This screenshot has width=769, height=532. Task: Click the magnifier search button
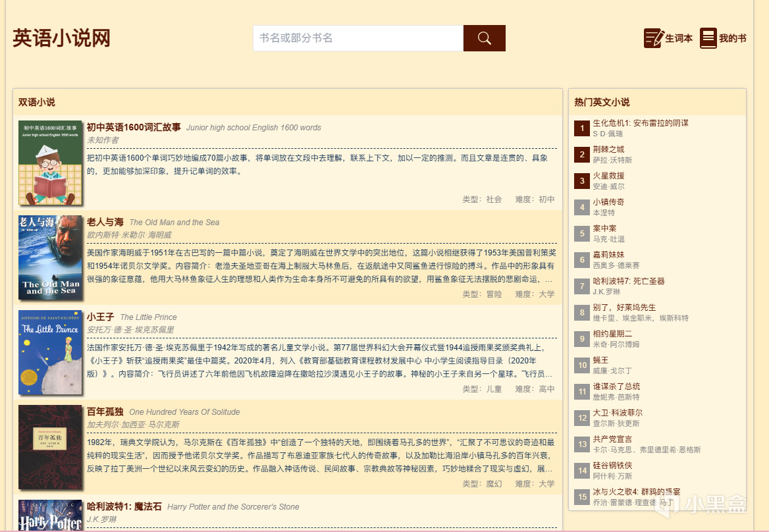484,38
